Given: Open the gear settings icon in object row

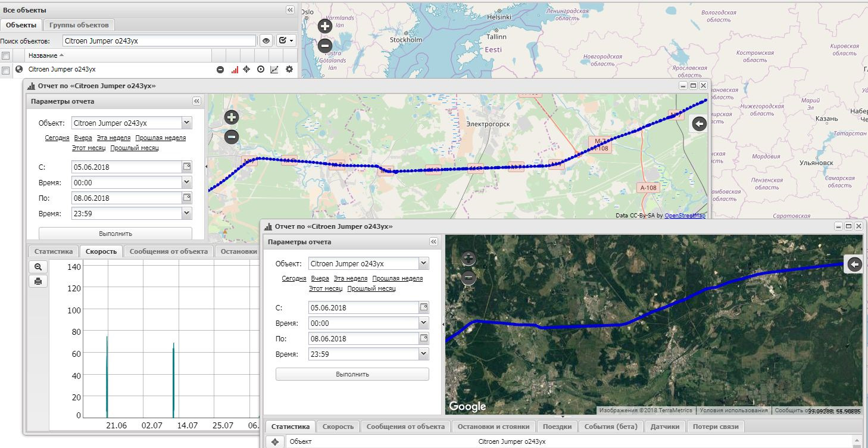Looking at the screenshot, I should point(289,70).
